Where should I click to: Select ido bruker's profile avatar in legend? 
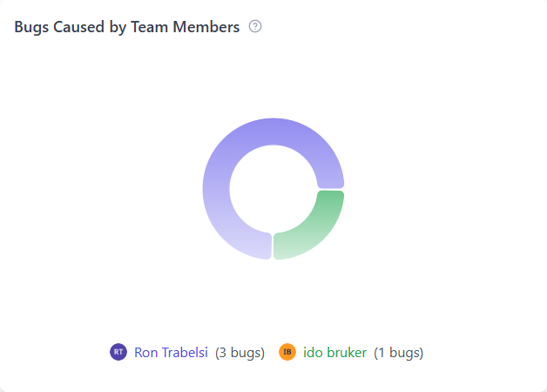click(287, 352)
